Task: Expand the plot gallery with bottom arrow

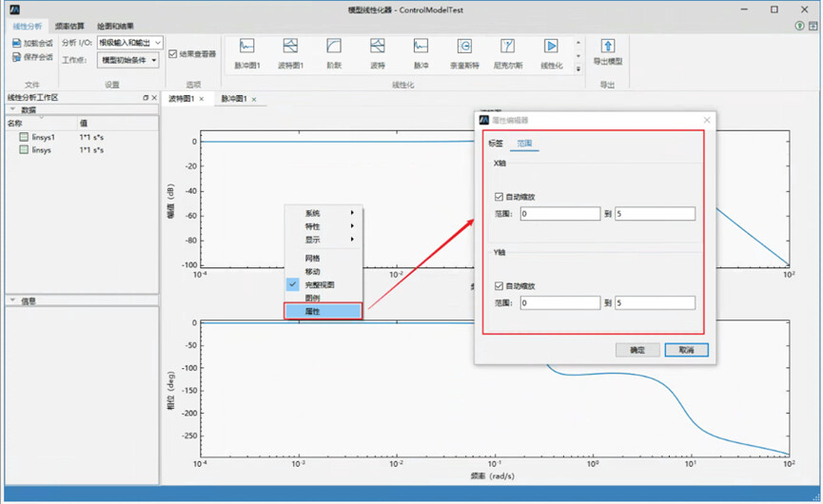Action: pos(578,68)
